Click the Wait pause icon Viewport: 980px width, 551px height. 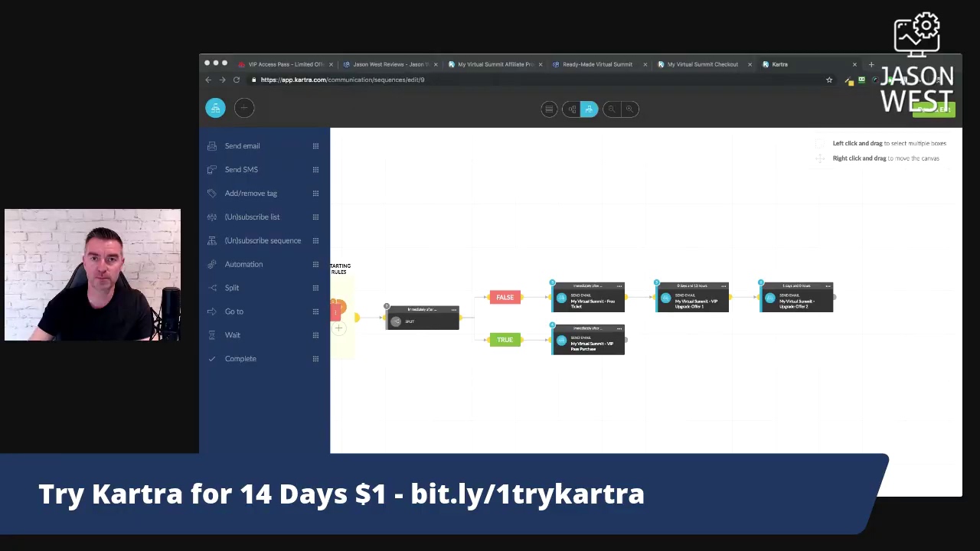click(x=212, y=335)
